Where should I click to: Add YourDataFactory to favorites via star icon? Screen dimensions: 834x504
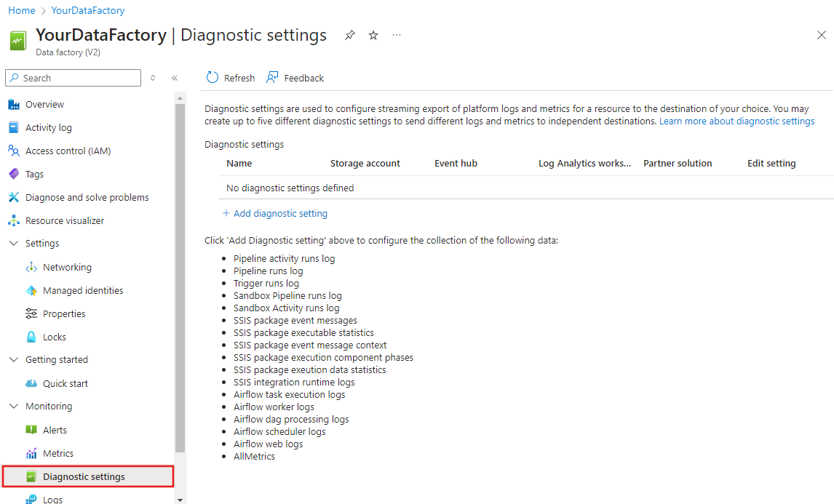373,34
